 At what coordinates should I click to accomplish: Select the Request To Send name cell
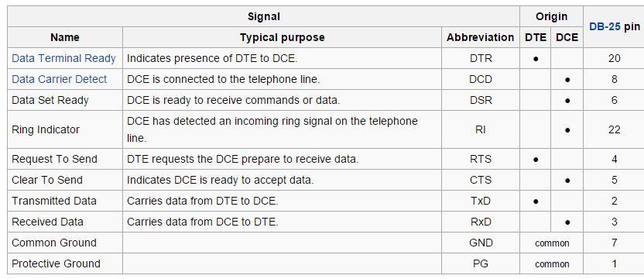point(65,159)
